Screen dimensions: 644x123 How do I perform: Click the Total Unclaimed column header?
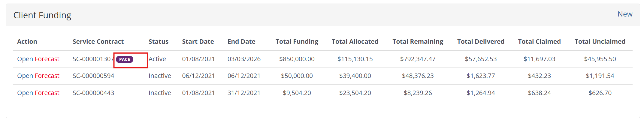pos(600,42)
